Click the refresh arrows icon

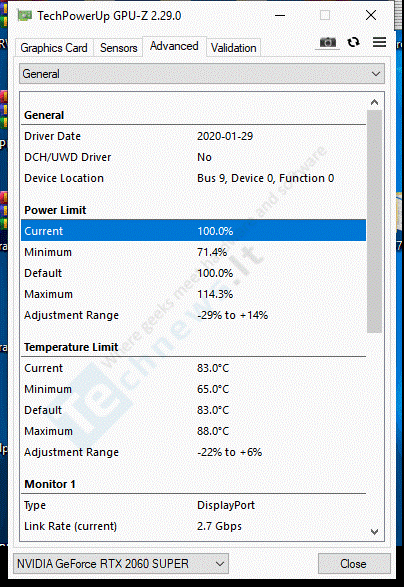tap(353, 42)
